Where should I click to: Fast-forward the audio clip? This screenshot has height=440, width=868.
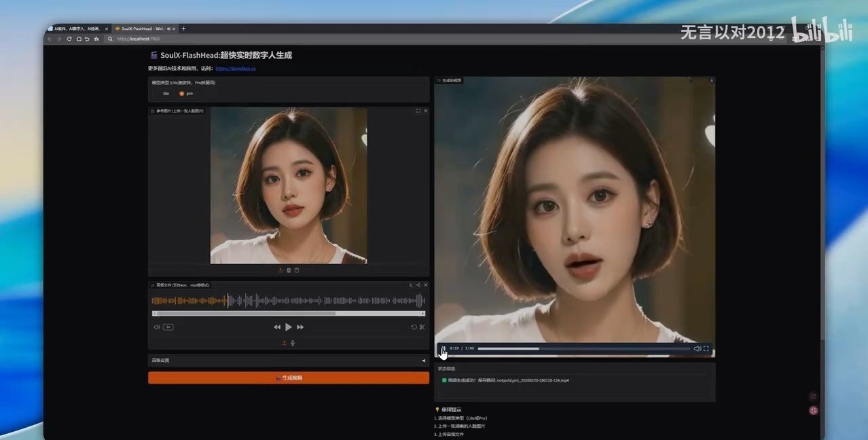(x=300, y=327)
